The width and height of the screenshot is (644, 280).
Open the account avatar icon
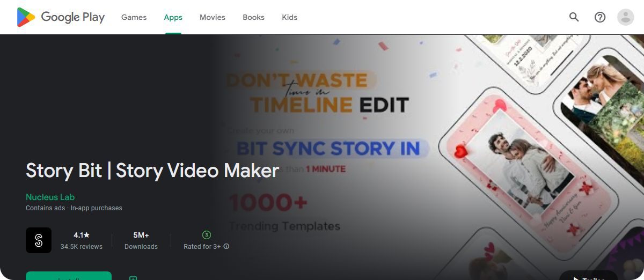click(x=626, y=17)
